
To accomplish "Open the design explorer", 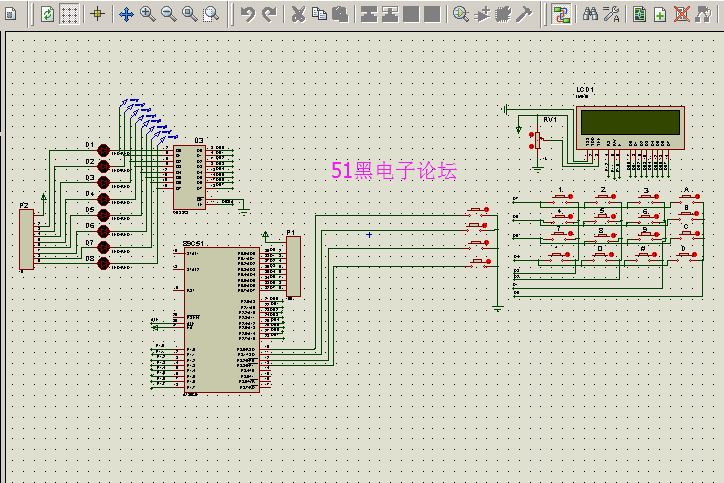I will point(640,14).
